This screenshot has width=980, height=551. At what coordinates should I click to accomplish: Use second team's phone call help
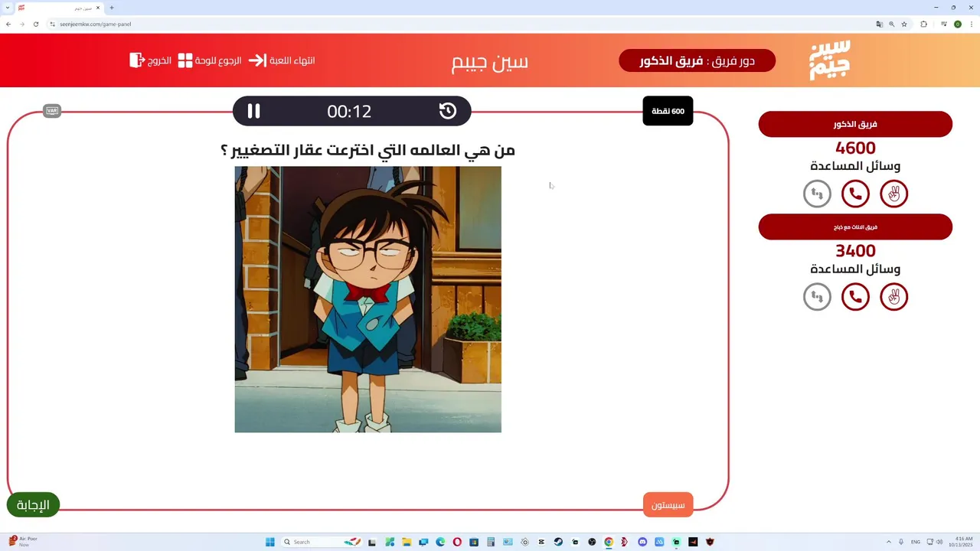(x=855, y=296)
